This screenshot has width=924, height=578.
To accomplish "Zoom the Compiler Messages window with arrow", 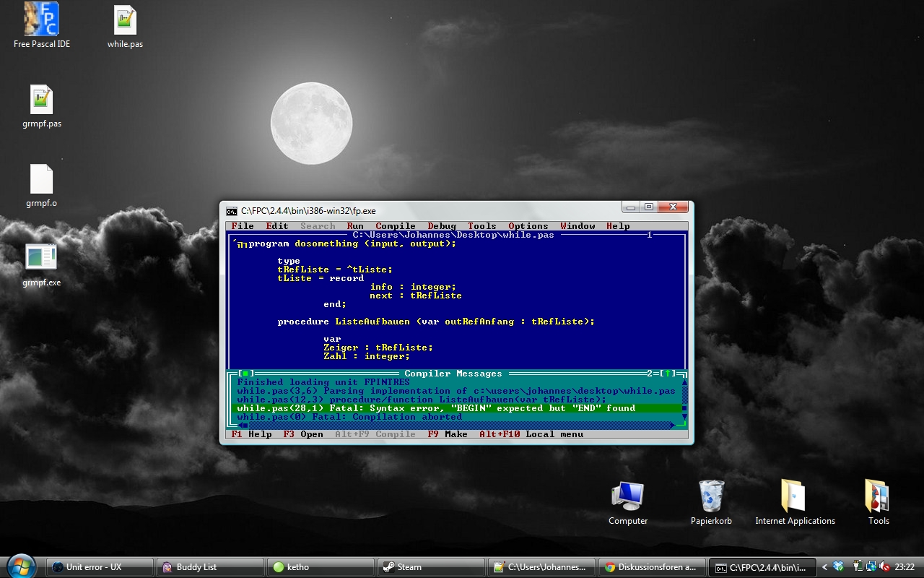I will 669,374.
